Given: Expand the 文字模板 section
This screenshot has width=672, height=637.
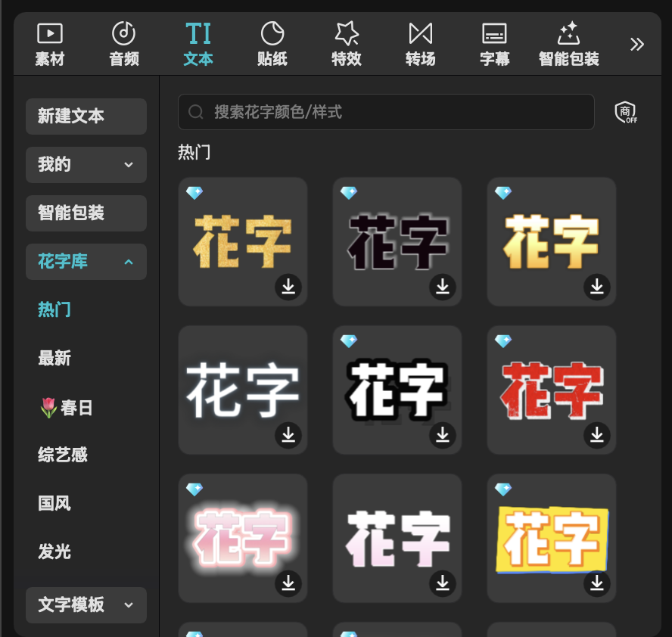Looking at the screenshot, I should coord(86,605).
